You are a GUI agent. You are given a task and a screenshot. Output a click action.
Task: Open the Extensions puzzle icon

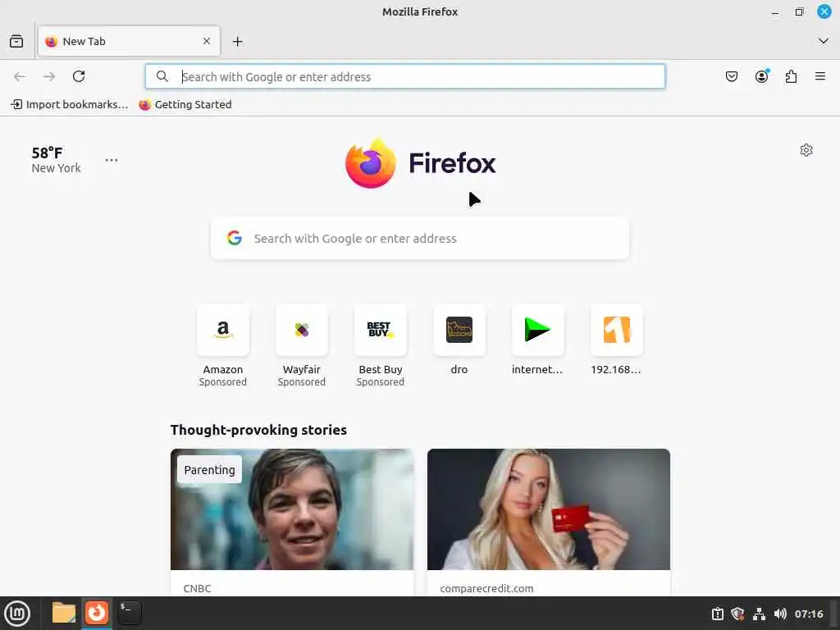pos(792,76)
